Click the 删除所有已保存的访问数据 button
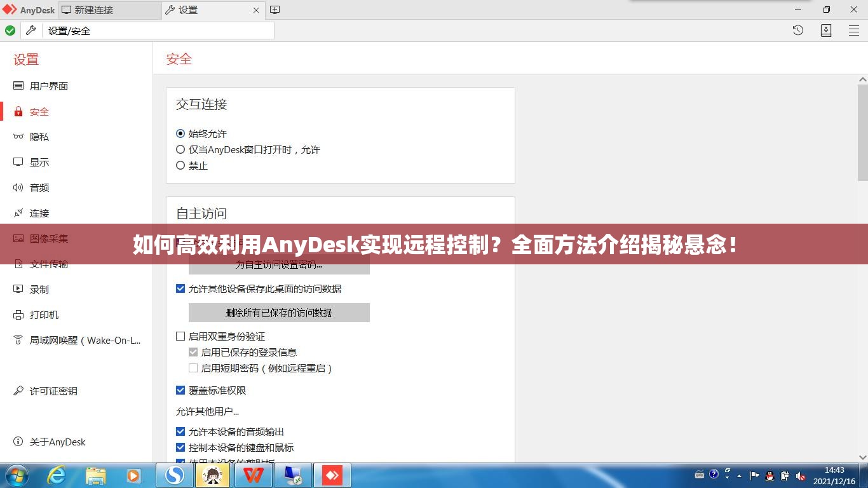Viewport: 868px width, 488px height. 279,313
